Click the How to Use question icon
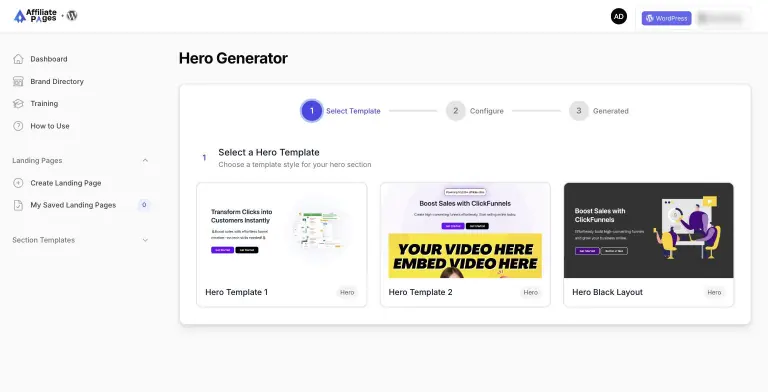The width and height of the screenshot is (768, 392). point(18,126)
